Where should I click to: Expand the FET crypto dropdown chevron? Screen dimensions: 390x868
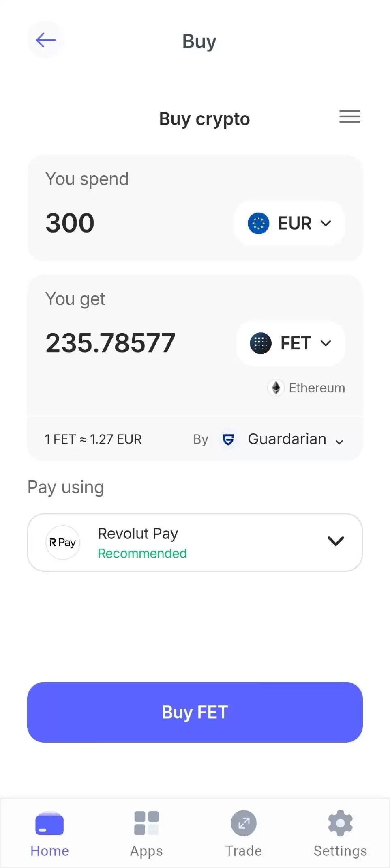point(326,343)
